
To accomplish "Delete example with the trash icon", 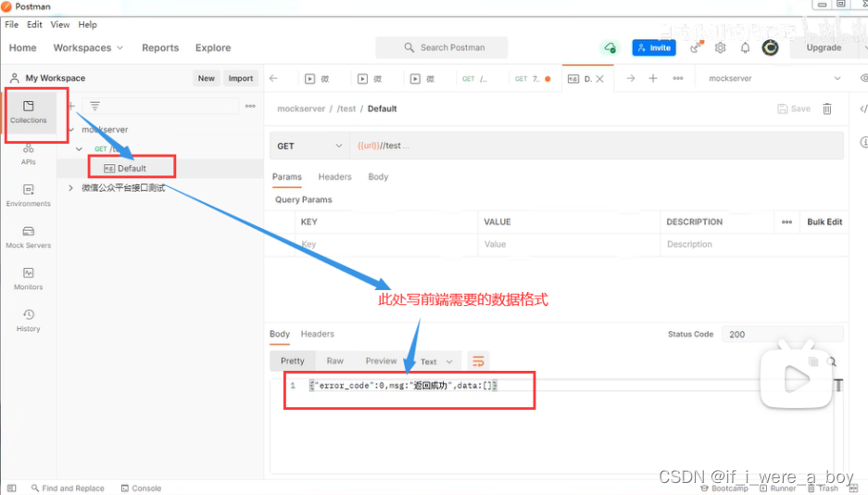I will click(827, 108).
